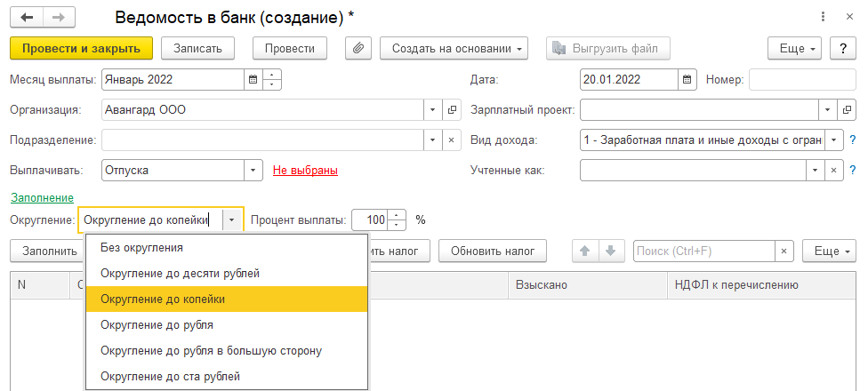Select Без округления option

[x=142, y=248]
